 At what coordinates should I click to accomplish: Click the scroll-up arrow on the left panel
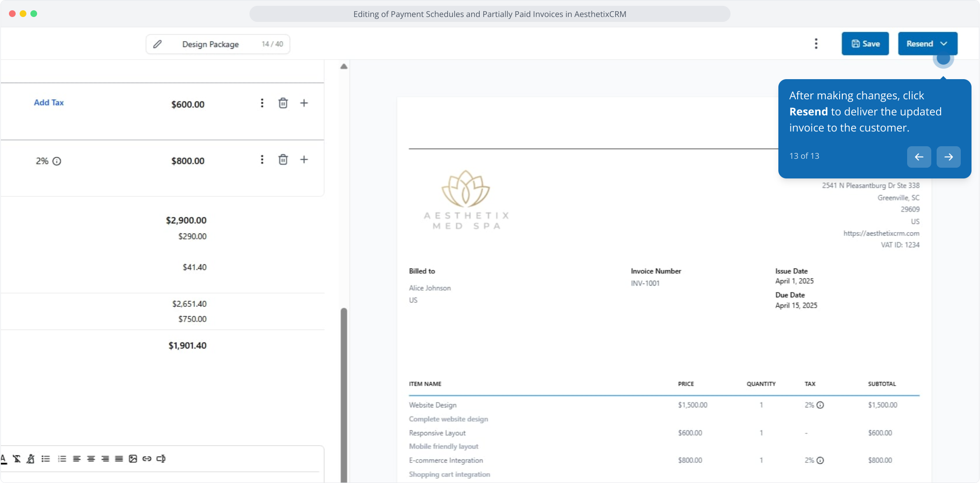(343, 67)
